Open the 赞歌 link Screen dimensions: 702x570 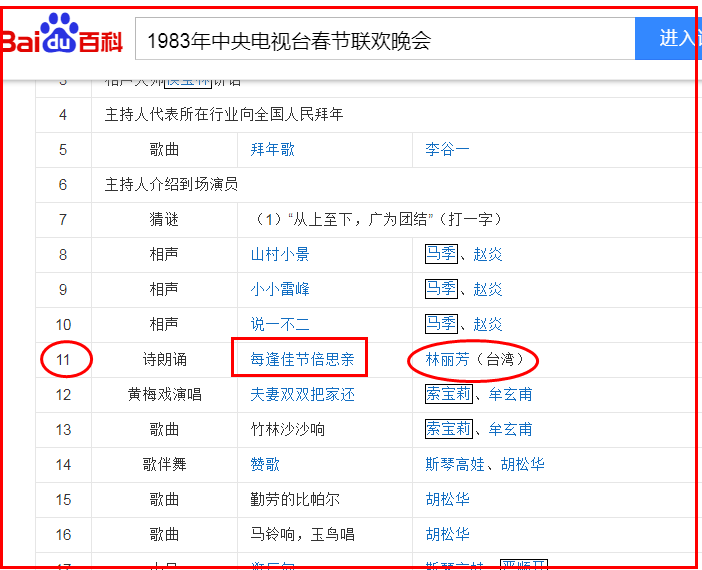point(265,464)
